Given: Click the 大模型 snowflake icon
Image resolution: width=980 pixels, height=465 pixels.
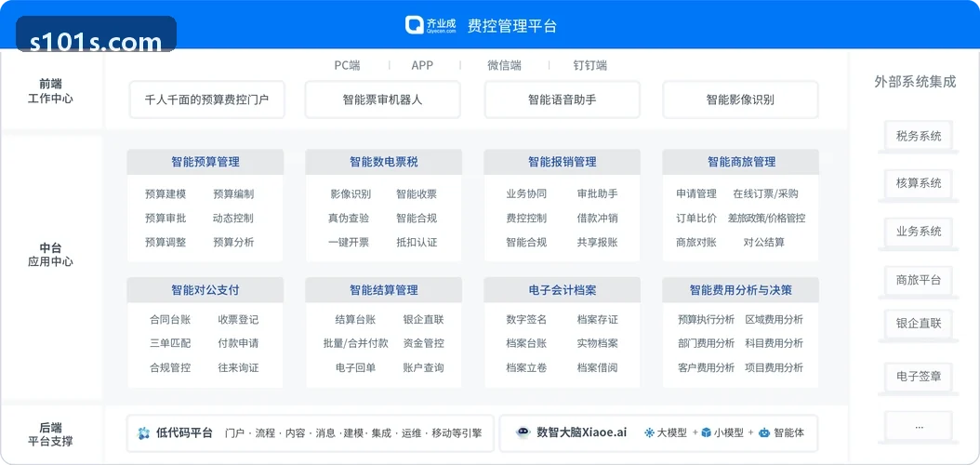Looking at the screenshot, I should tap(649, 432).
